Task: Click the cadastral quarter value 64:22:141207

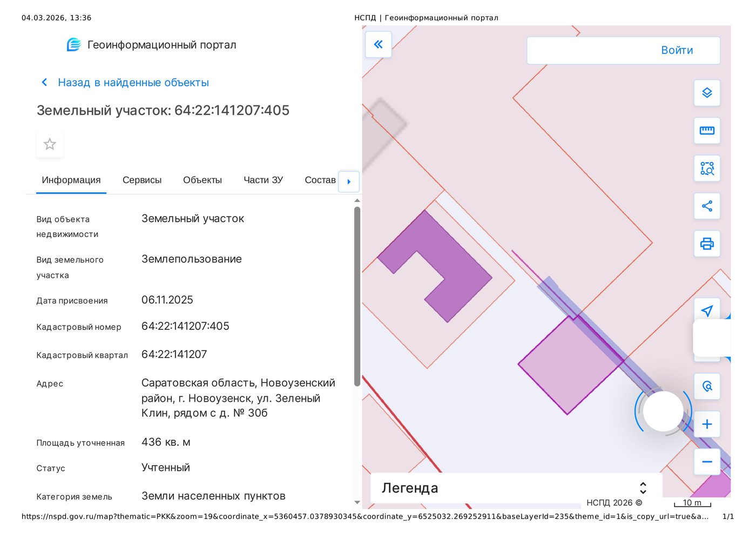Action: coord(174,354)
